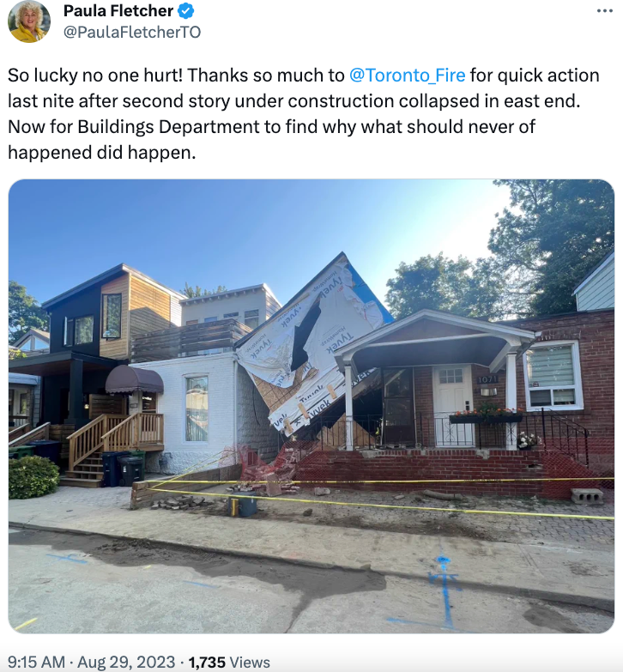Follow the @Toronto_Fire mention link
623x672 pixels.
click(407, 76)
